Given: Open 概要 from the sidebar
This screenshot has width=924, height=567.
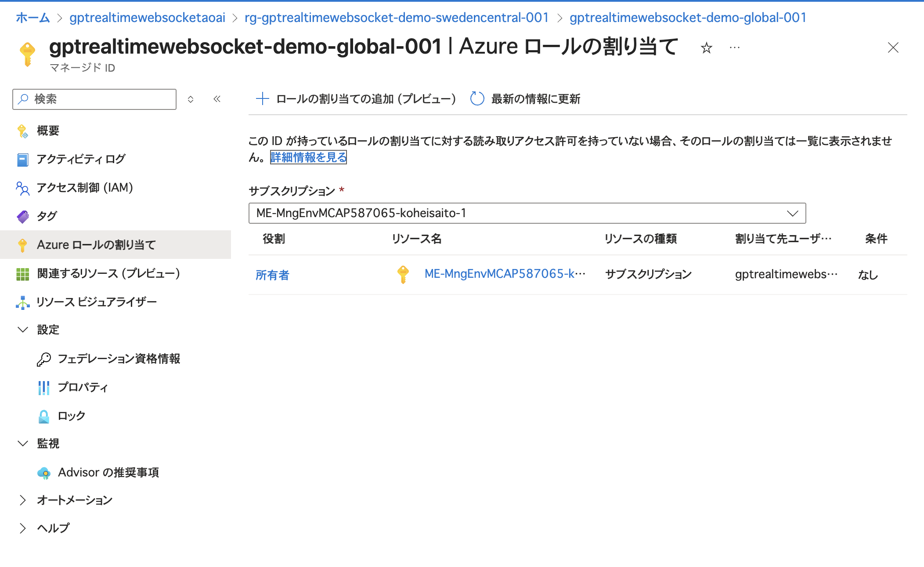Looking at the screenshot, I should pyautogui.click(x=48, y=130).
